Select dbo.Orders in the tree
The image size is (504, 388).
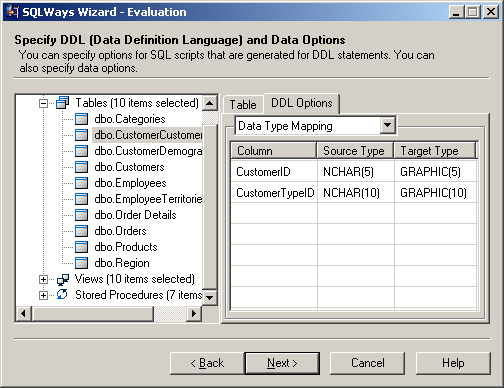click(x=120, y=231)
